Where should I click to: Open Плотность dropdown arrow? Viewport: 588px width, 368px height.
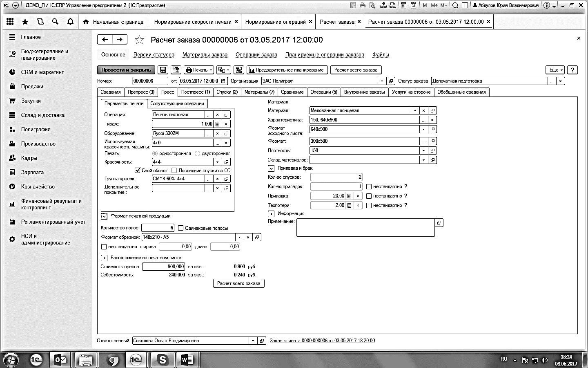423,150
